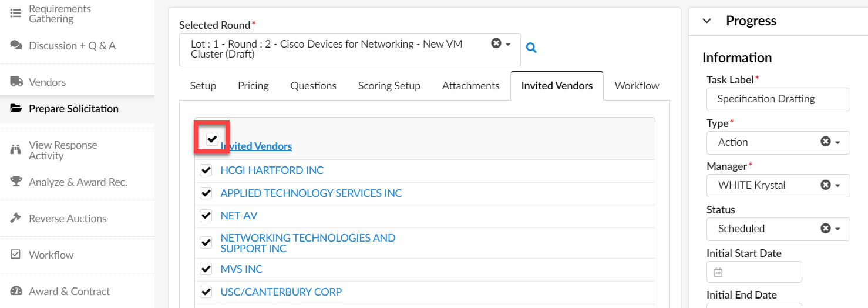Click the search magnifier next to Selected Round
This screenshot has width=868, height=308.
tap(531, 48)
